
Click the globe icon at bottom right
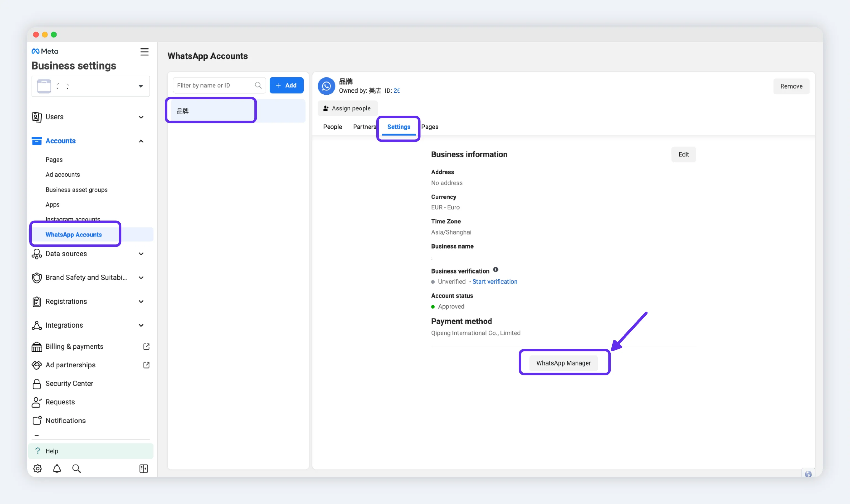pyautogui.click(x=808, y=473)
